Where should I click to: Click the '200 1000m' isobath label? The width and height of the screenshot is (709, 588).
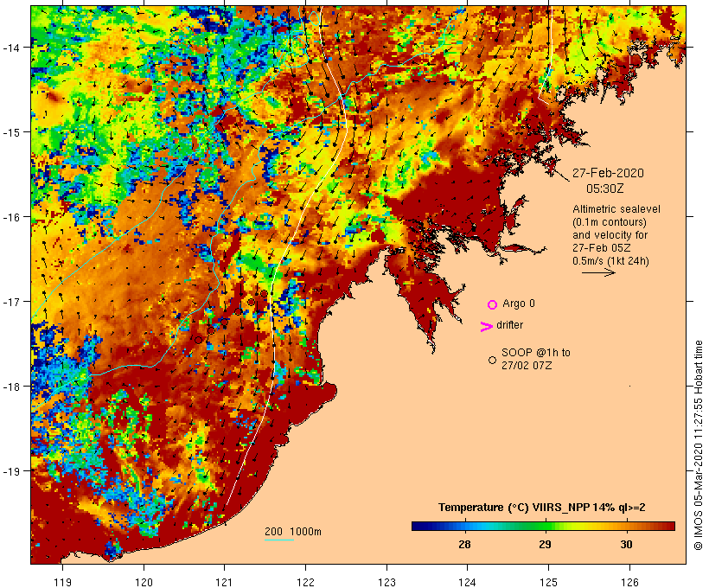click(x=293, y=532)
